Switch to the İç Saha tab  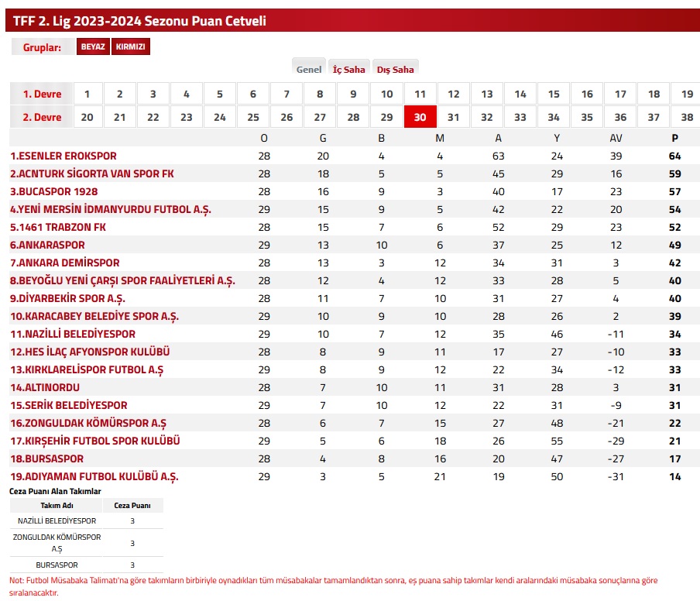click(x=348, y=69)
